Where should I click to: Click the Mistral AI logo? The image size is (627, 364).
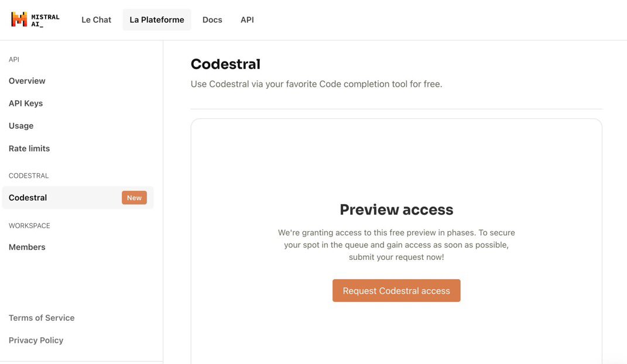(x=35, y=19)
